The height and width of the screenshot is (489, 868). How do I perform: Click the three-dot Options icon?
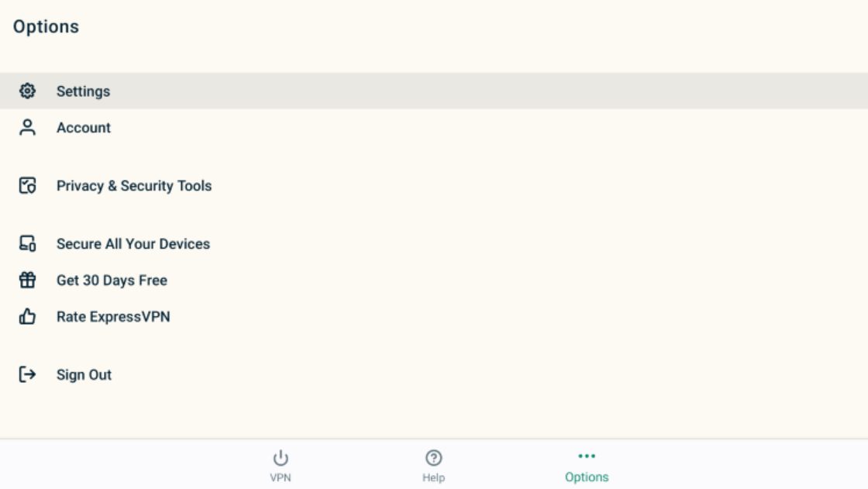(587, 456)
